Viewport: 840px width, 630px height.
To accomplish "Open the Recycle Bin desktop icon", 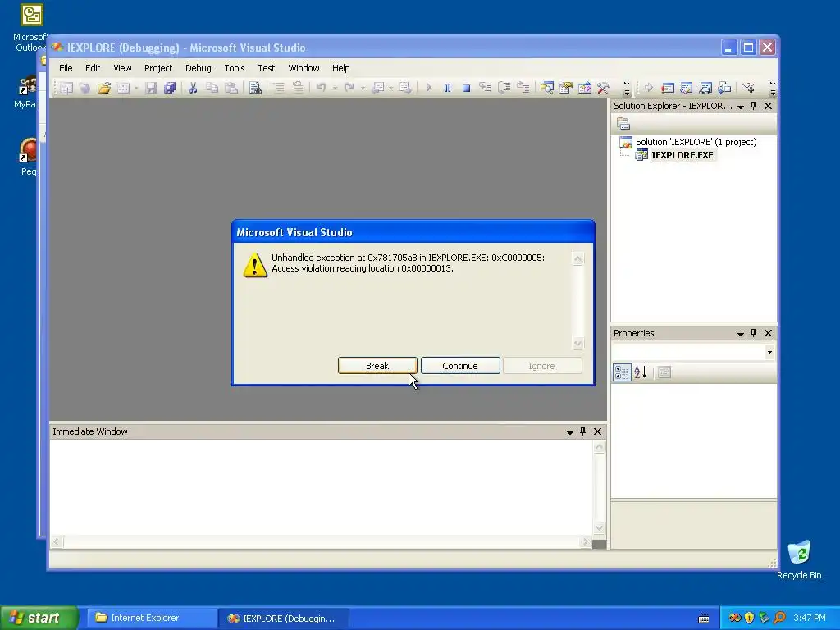I will [799, 560].
